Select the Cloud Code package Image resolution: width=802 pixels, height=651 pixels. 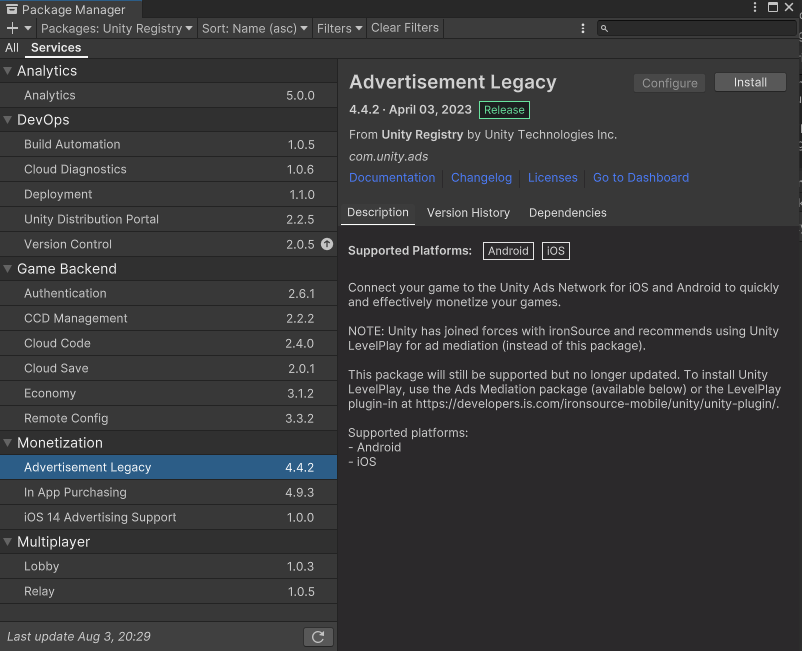click(169, 344)
